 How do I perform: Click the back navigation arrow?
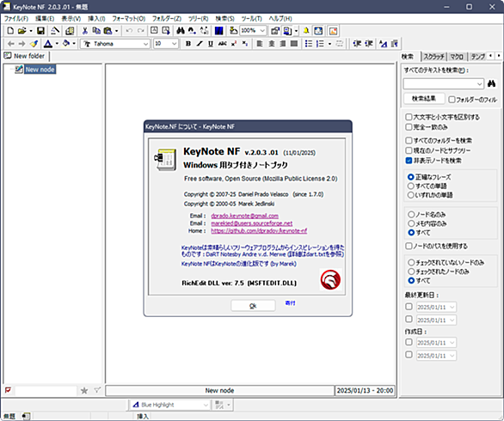click(10, 44)
